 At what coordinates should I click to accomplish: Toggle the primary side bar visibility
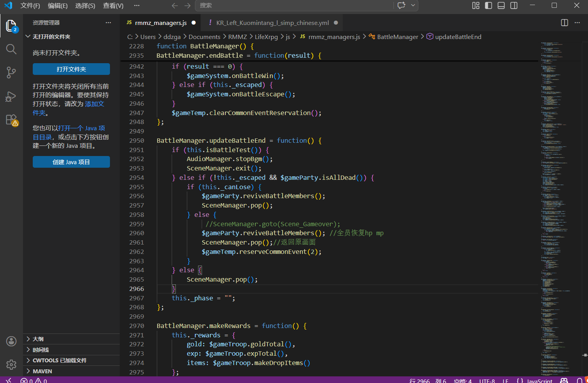(489, 5)
